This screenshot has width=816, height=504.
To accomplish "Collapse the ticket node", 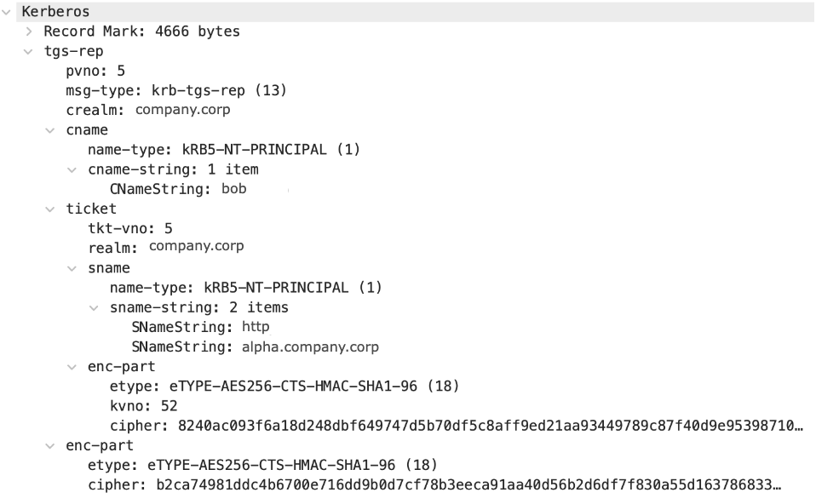I will click(x=50, y=209).
